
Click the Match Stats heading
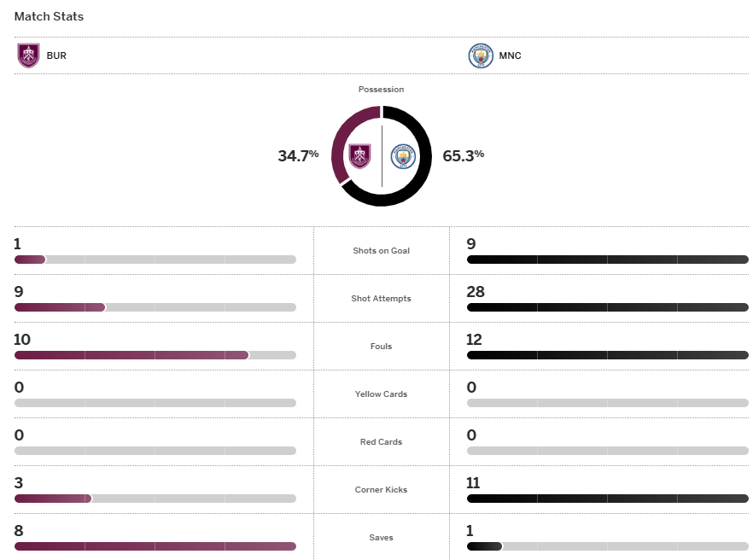49,16
